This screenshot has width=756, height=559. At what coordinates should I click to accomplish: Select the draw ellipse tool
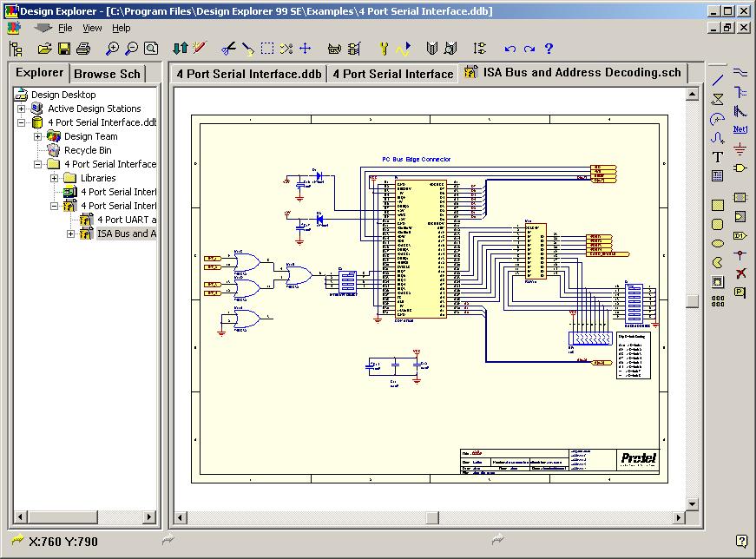(x=718, y=244)
